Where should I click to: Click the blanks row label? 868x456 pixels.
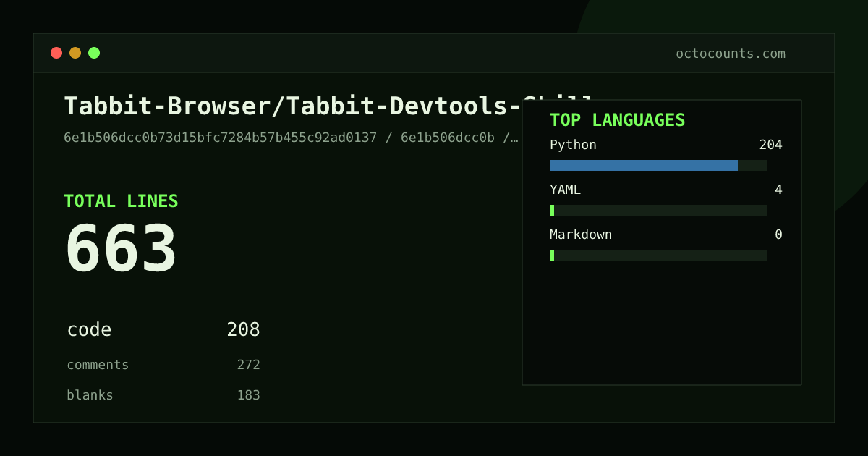(x=90, y=395)
